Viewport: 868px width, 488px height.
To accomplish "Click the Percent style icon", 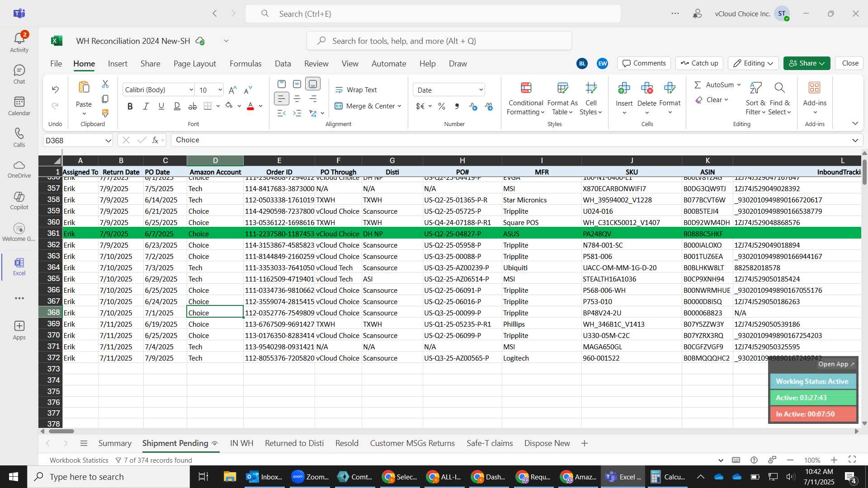I will 442,106.
